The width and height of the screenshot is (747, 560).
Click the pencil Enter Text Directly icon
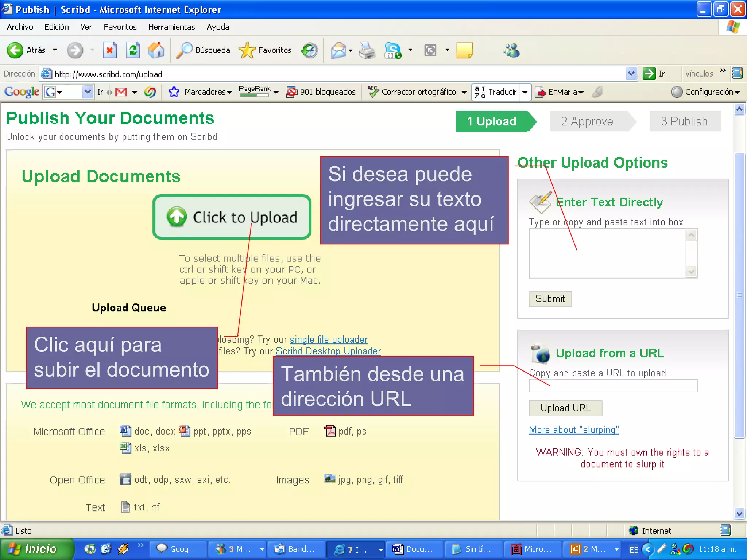coord(540,202)
